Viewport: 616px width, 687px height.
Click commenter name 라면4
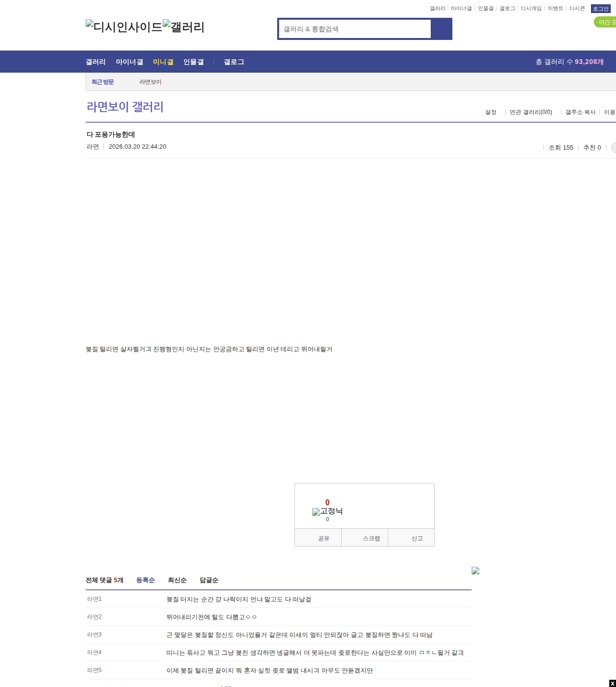(94, 652)
